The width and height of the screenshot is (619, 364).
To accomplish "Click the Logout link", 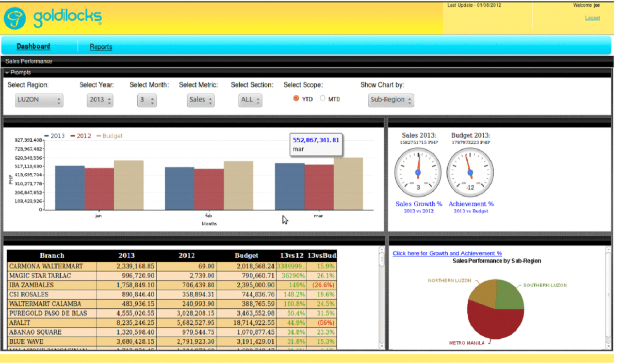I will [592, 18].
